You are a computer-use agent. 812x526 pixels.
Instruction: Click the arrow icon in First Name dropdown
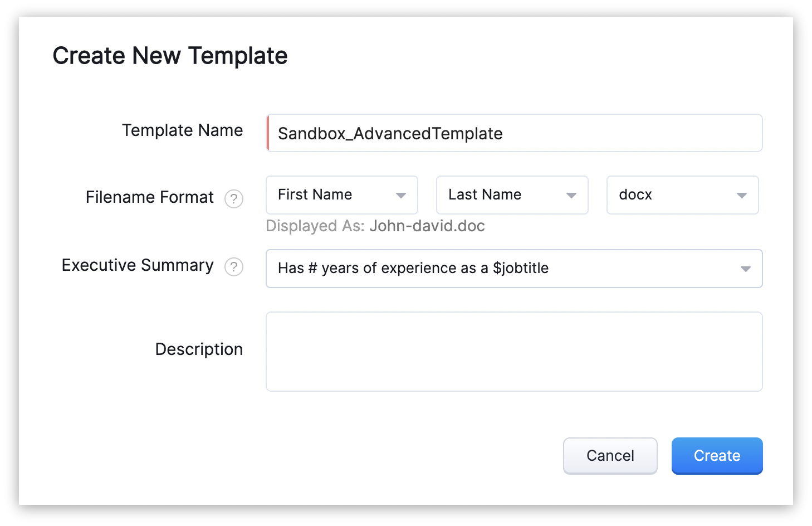click(x=401, y=196)
